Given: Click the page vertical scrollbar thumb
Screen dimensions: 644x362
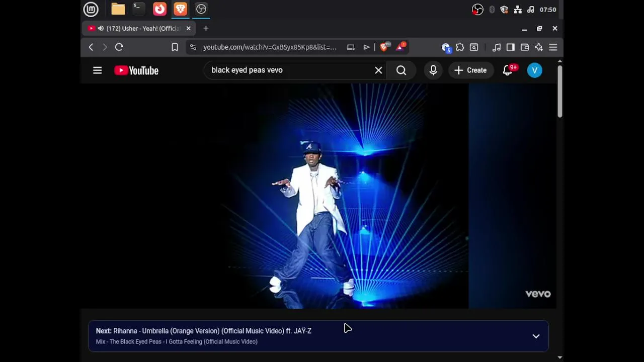Looking at the screenshot, I should click(559, 91).
